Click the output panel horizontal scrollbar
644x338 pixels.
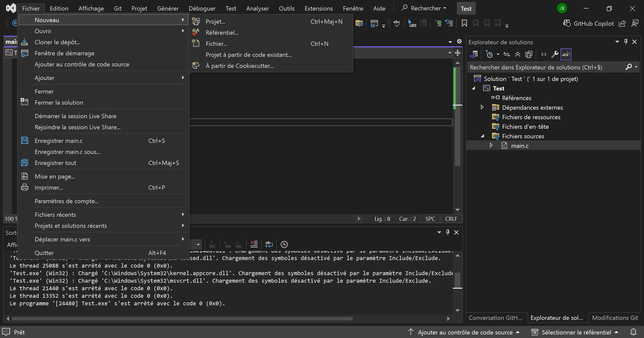[x=182, y=319]
